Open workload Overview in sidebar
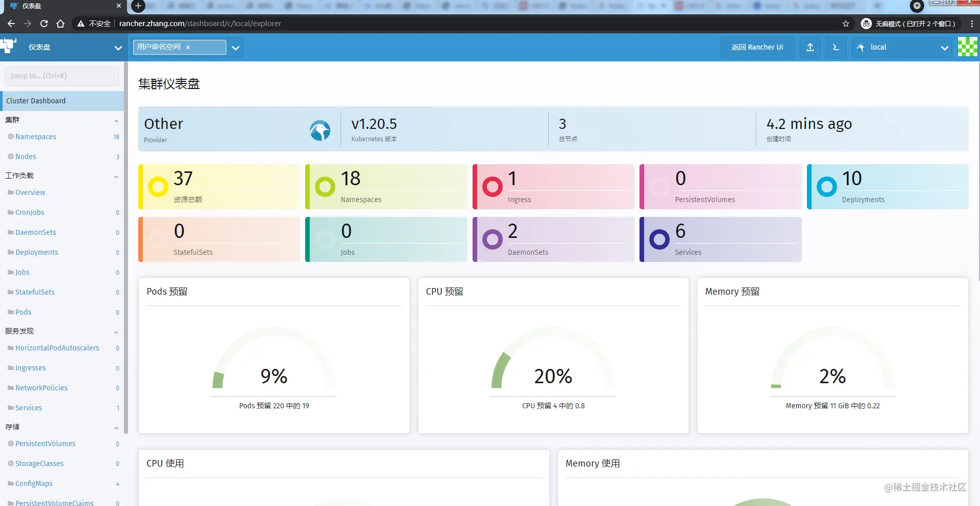The image size is (980, 506). [x=30, y=192]
